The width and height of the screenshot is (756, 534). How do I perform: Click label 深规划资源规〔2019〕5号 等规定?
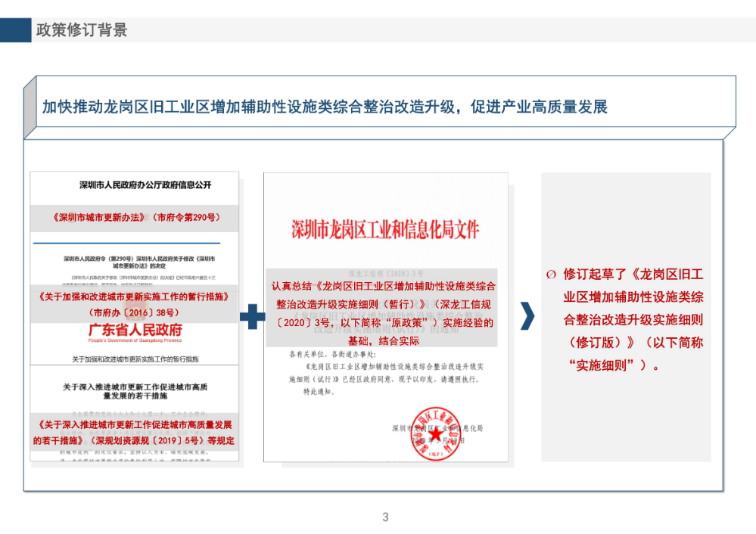point(162,440)
